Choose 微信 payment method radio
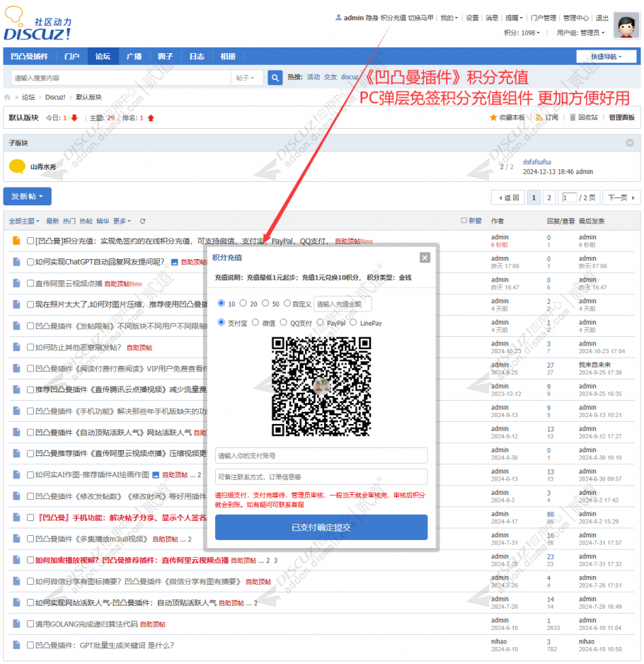The width and height of the screenshot is (644, 664). click(255, 323)
